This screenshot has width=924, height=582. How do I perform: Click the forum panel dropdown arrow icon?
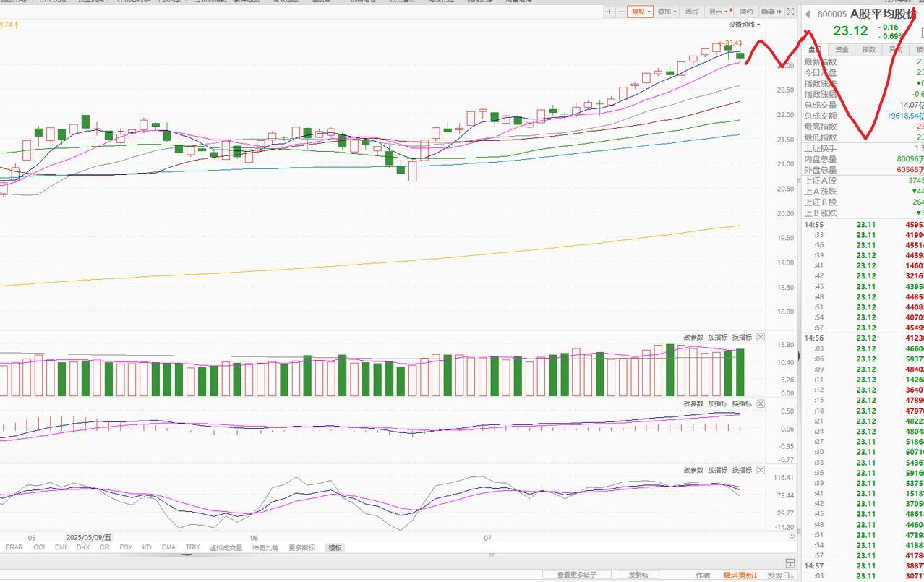coord(790,563)
